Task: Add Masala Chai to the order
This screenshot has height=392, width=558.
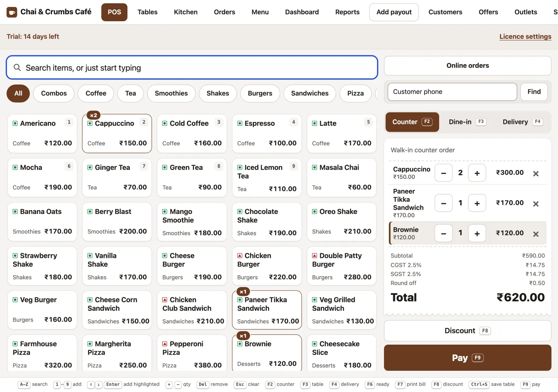Action: coord(341,178)
